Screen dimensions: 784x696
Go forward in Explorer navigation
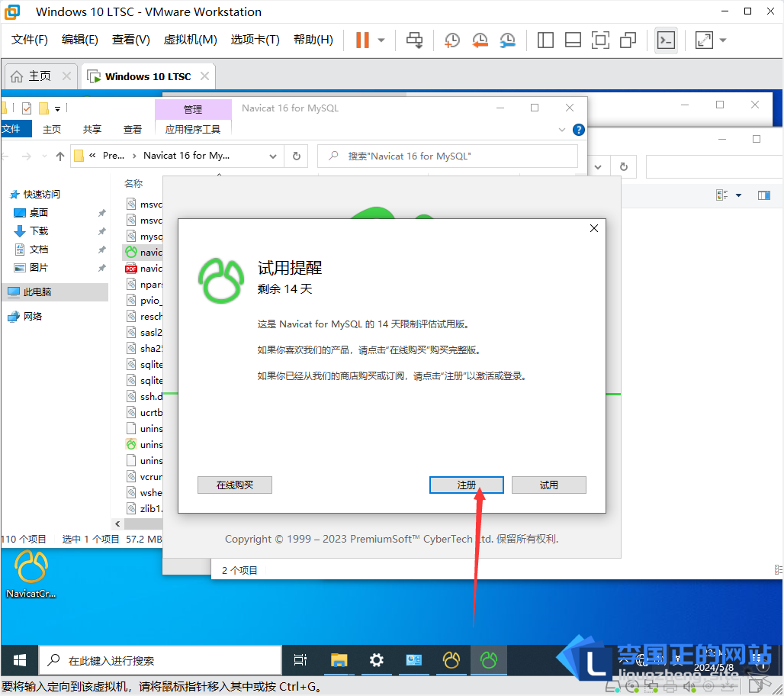click(x=27, y=156)
